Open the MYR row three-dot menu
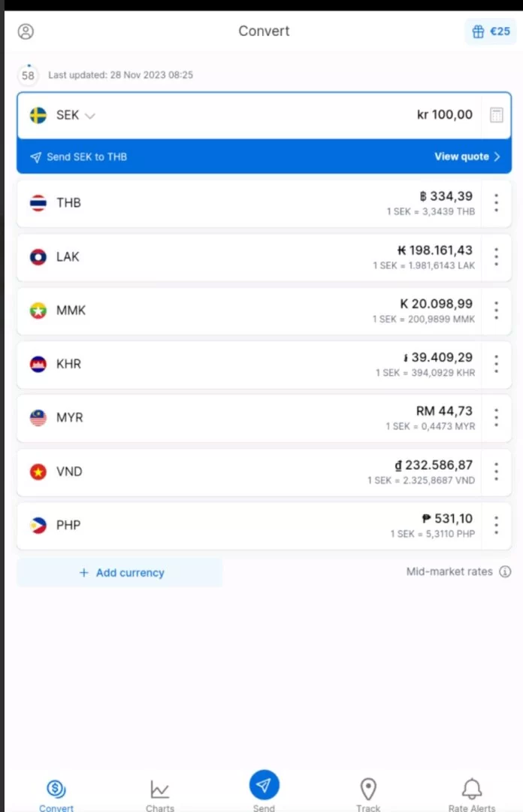The height and width of the screenshot is (812, 523). pyautogui.click(x=496, y=417)
